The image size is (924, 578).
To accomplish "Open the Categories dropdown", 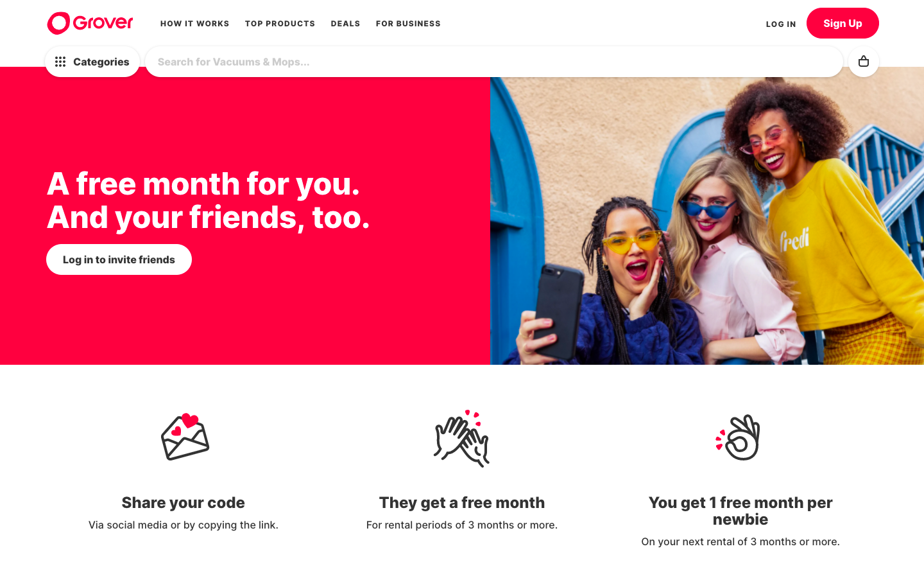I will (x=92, y=62).
